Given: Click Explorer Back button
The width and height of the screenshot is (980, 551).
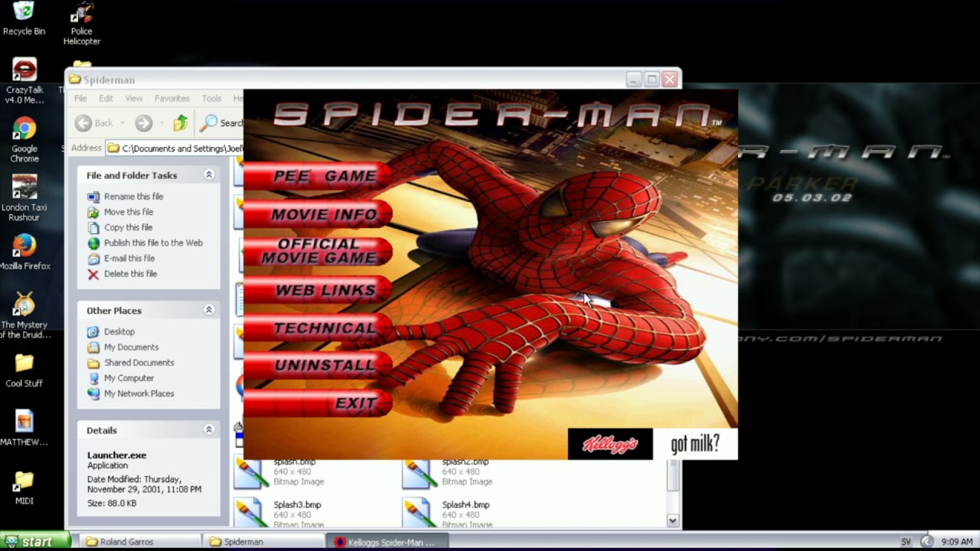Looking at the screenshot, I should 95,123.
